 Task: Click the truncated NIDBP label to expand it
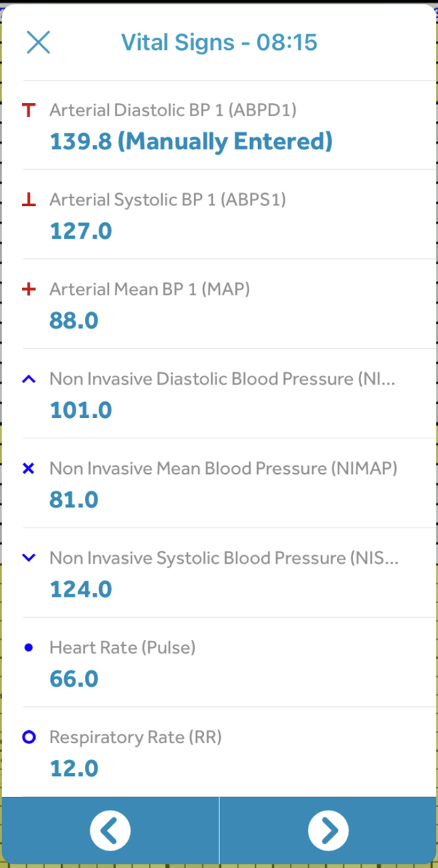tap(223, 379)
